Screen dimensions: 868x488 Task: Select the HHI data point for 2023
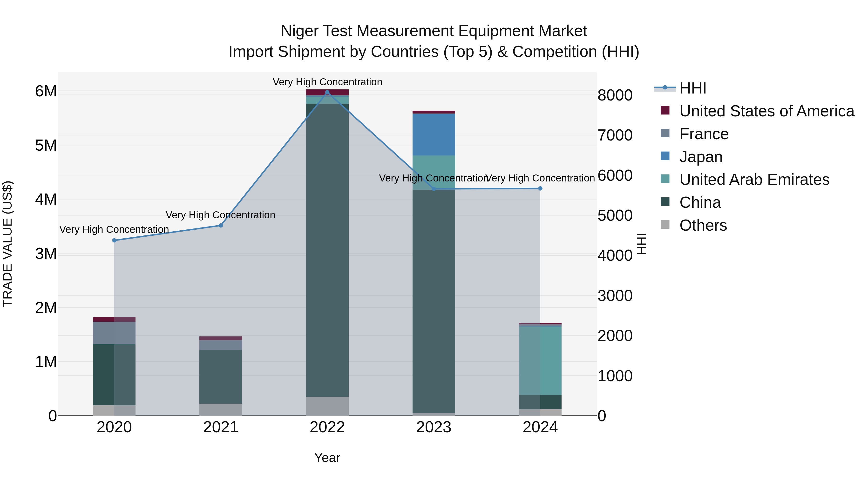tap(434, 189)
